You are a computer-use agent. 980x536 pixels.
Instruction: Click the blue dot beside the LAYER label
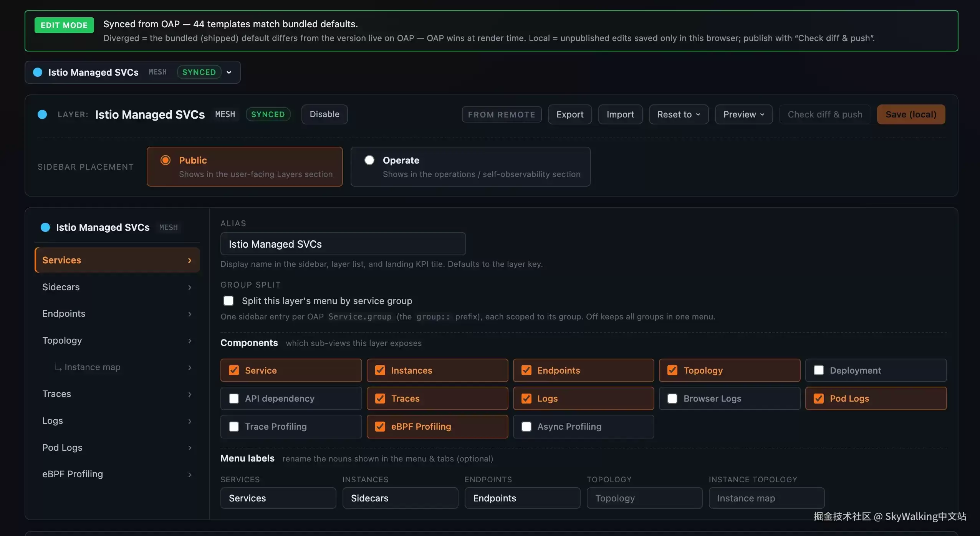[42, 114]
